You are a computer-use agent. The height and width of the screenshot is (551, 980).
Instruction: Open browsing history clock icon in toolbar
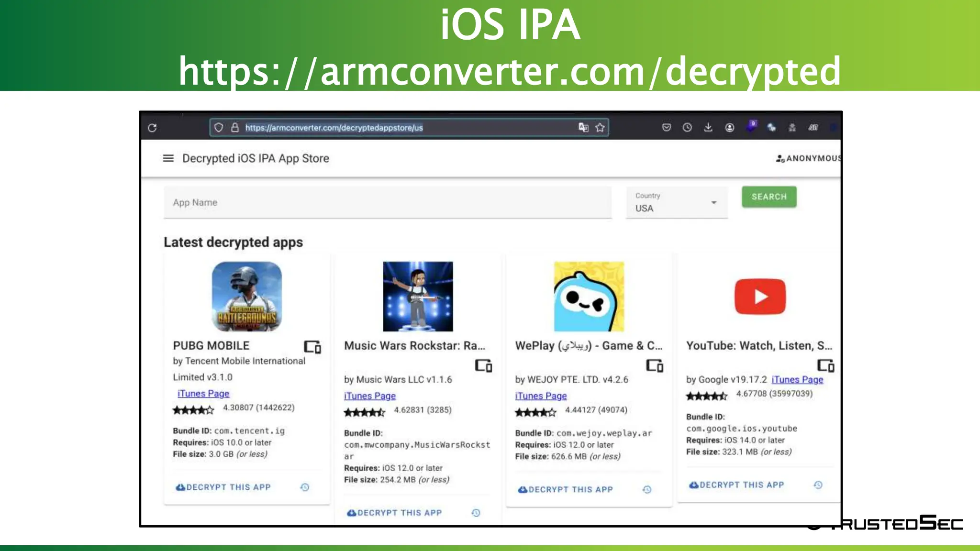point(687,127)
